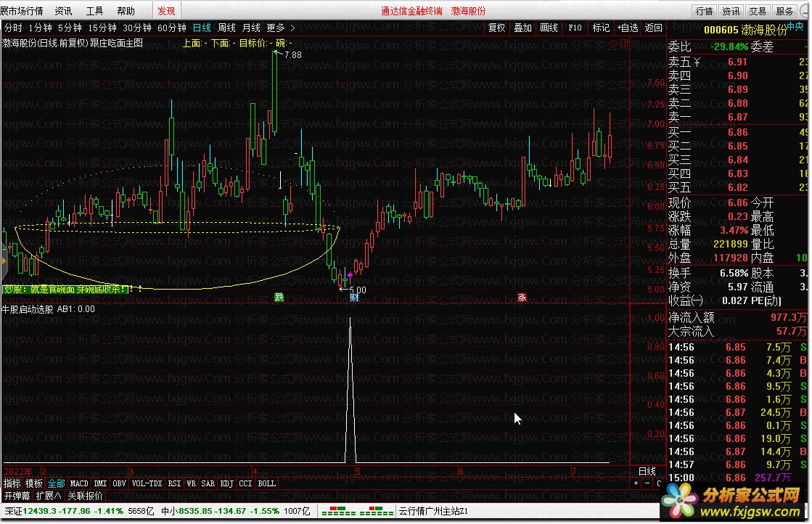Screen dimensions: 812x524
Task: Switch sub-chart to BOLL indicator
Action: tap(267, 483)
